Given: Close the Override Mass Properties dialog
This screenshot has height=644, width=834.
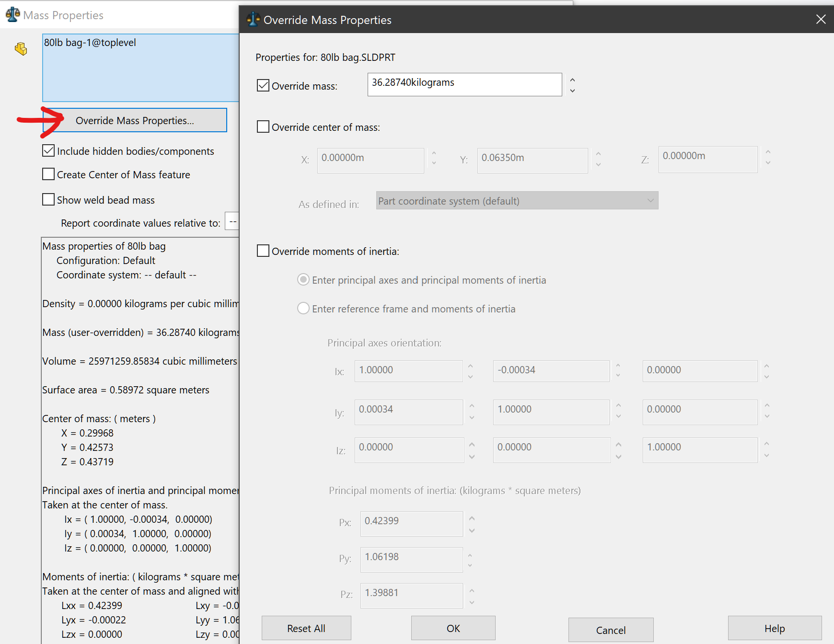Looking at the screenshot, I should coord(821,19).
